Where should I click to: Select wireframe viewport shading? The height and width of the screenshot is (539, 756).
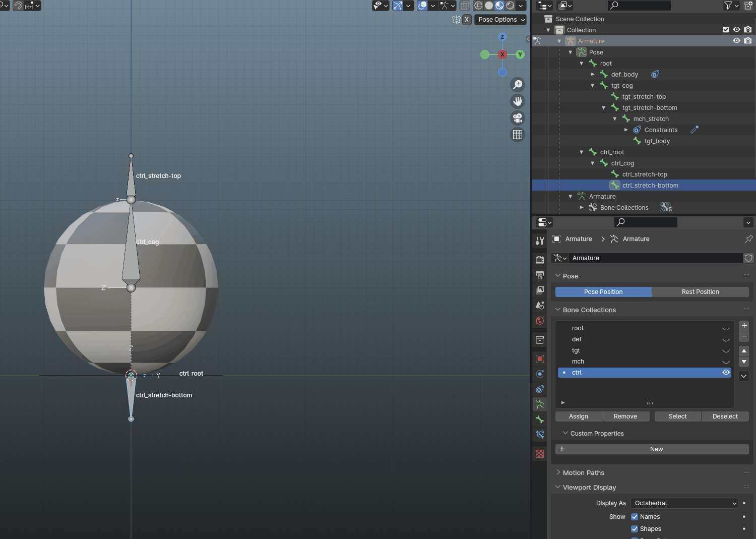point(478,6)
